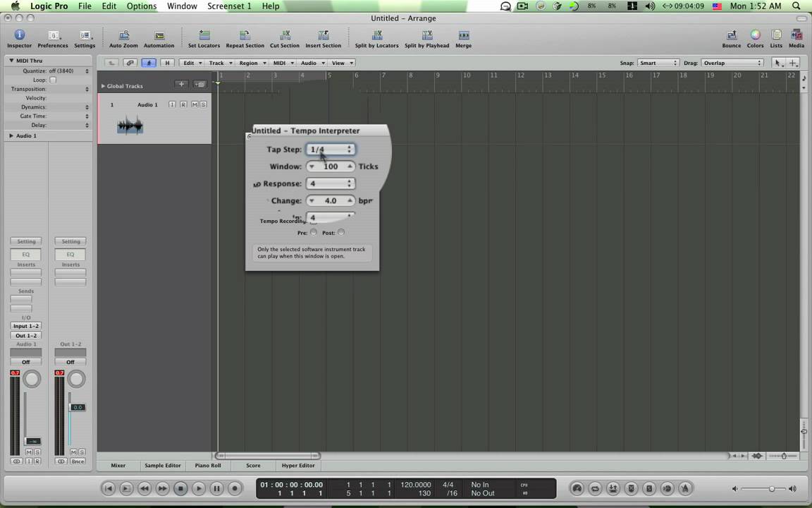Click the Play transport button

(199, 488)
